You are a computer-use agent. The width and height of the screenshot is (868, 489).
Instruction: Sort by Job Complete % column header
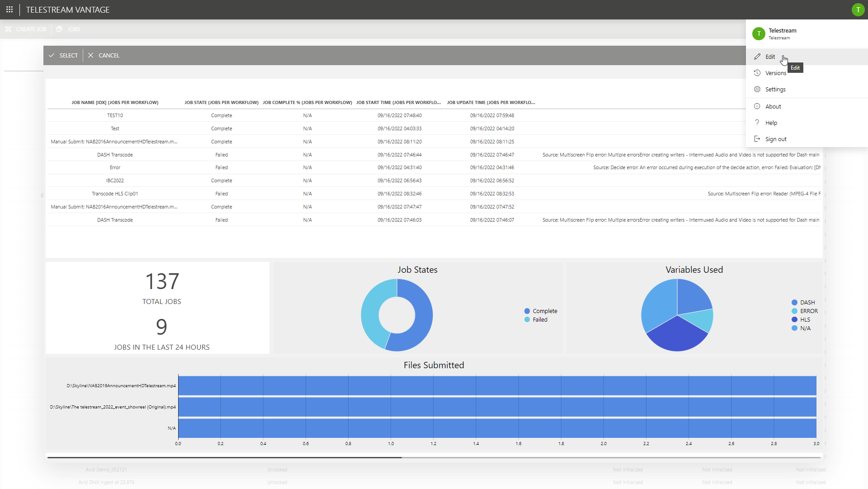307,103
